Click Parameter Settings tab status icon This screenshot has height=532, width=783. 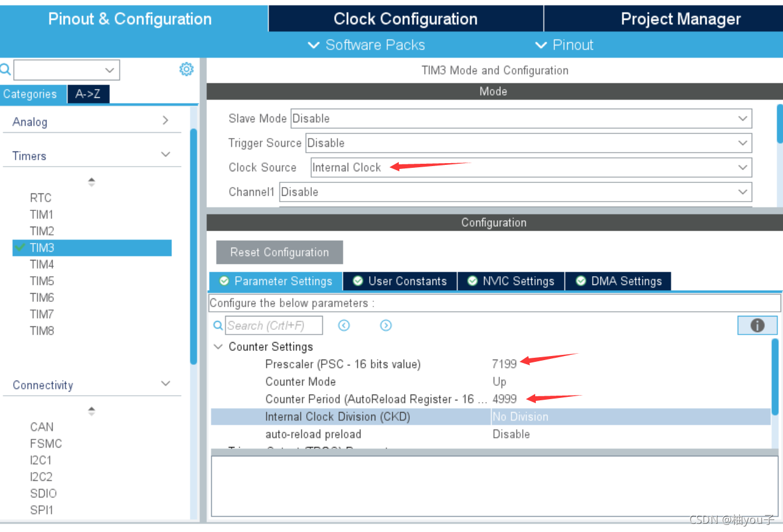pos(224,281)
